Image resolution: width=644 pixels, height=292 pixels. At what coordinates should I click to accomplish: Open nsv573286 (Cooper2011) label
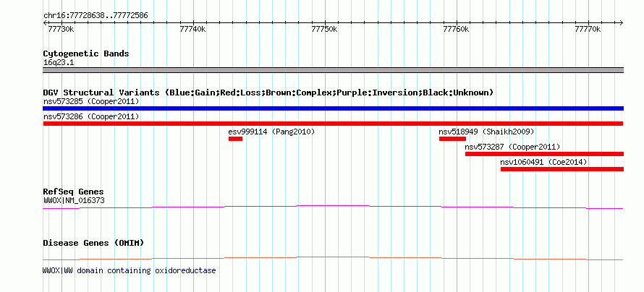click(91, 116)
